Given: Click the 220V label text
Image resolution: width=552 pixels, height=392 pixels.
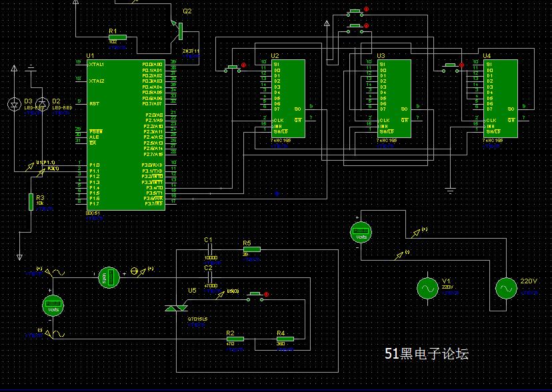Looking at the screenshot, I should [529, 281].
